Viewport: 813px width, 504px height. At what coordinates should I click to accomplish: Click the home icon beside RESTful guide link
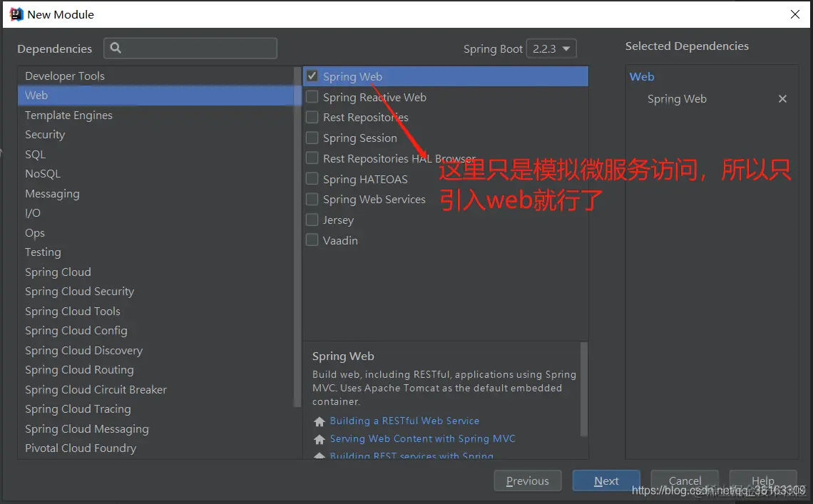tap(319, 421)
